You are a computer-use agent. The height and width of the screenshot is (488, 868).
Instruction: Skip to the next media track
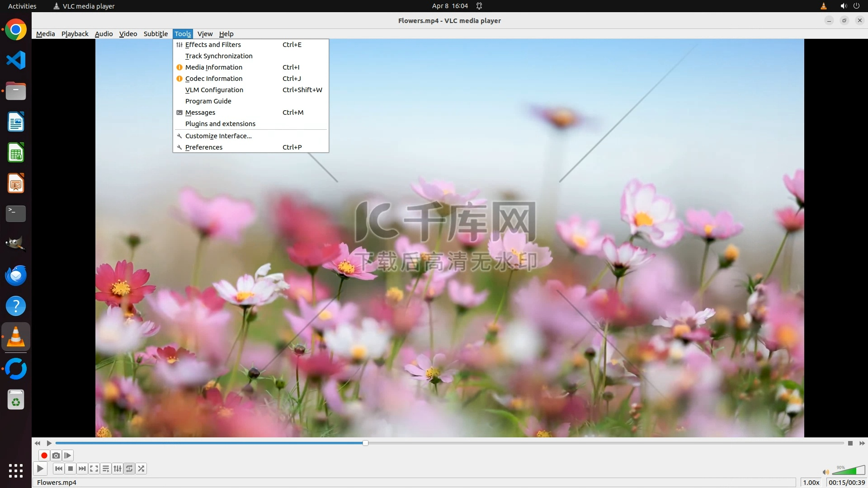click(x=82, y=469)
